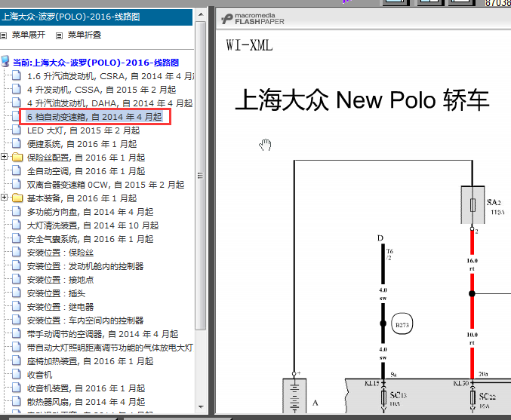Click the 保险丝配置 folder icon

pyautogui.click(x=17, y=158)
